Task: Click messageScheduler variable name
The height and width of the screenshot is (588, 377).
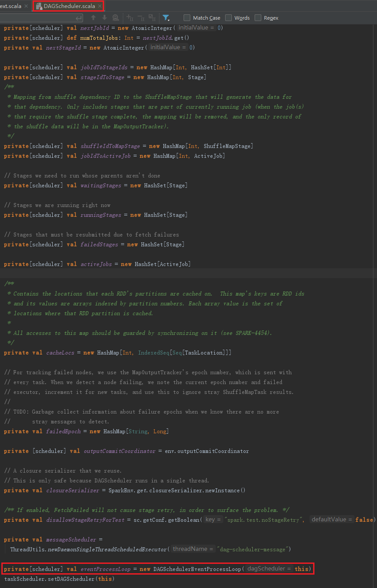Action: coord(71,539)
